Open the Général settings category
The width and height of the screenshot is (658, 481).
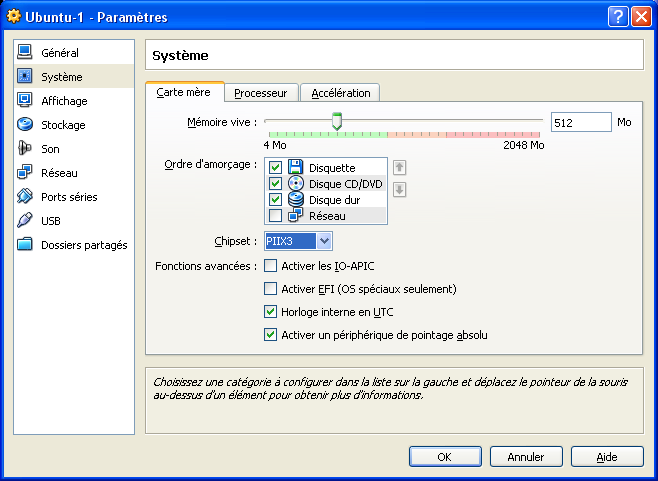[x=74, y=52]
